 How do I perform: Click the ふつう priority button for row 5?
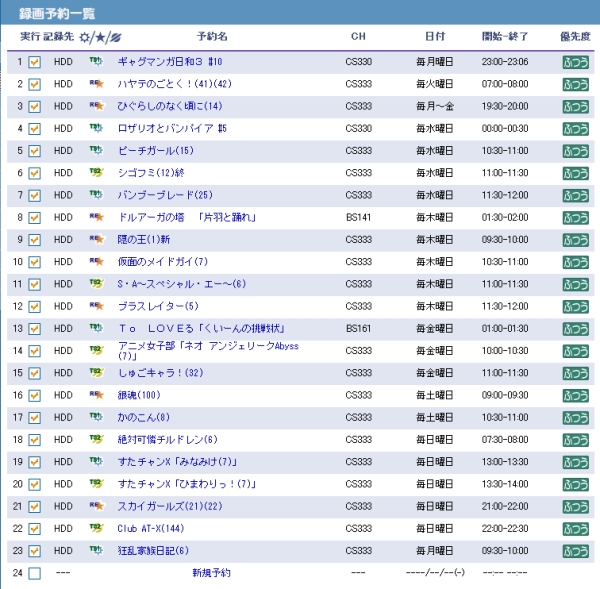pyautogui.click(x=576, y=151)
